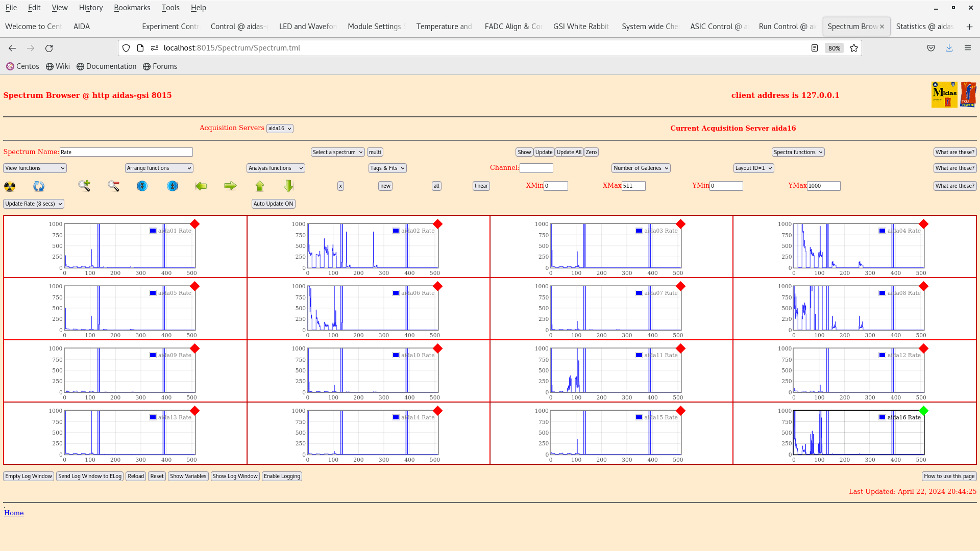Toggle the red diamond on aida11 Rate
The height and width of the screenshot is (551, 980).
681,348
